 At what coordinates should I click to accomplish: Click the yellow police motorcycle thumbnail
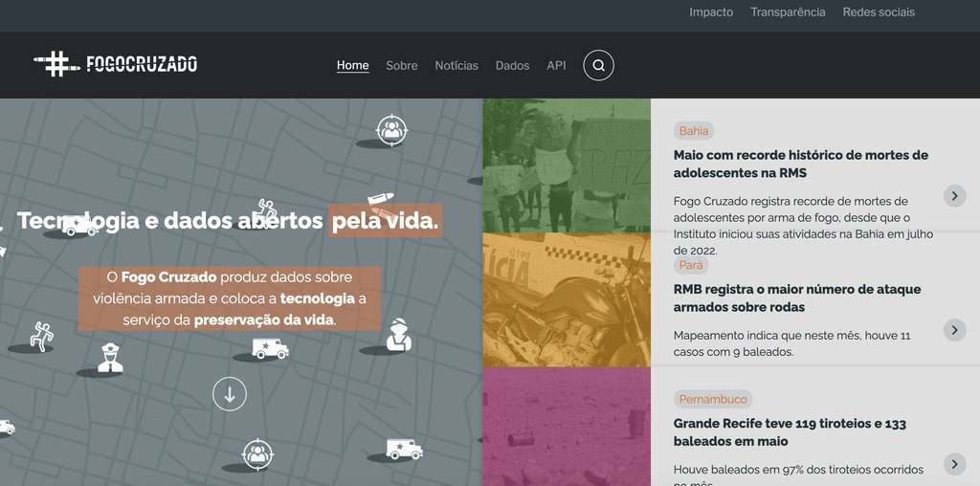coord(567,299)
